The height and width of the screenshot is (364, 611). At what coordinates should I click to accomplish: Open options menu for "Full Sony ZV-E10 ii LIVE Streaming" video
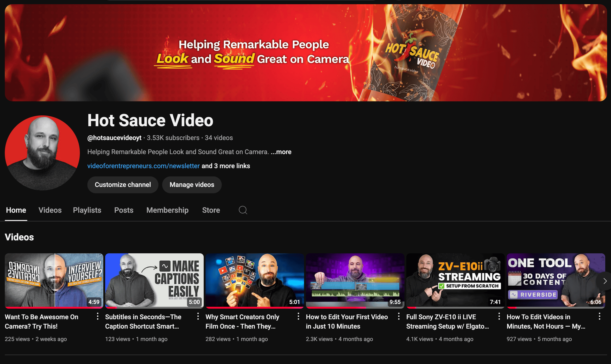pos(499,316)
